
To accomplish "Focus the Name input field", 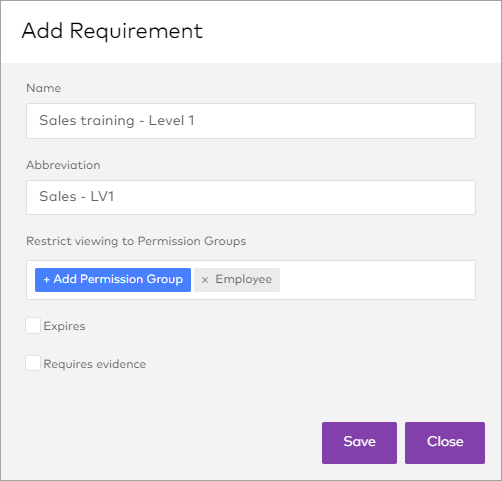I will [251, 121].
